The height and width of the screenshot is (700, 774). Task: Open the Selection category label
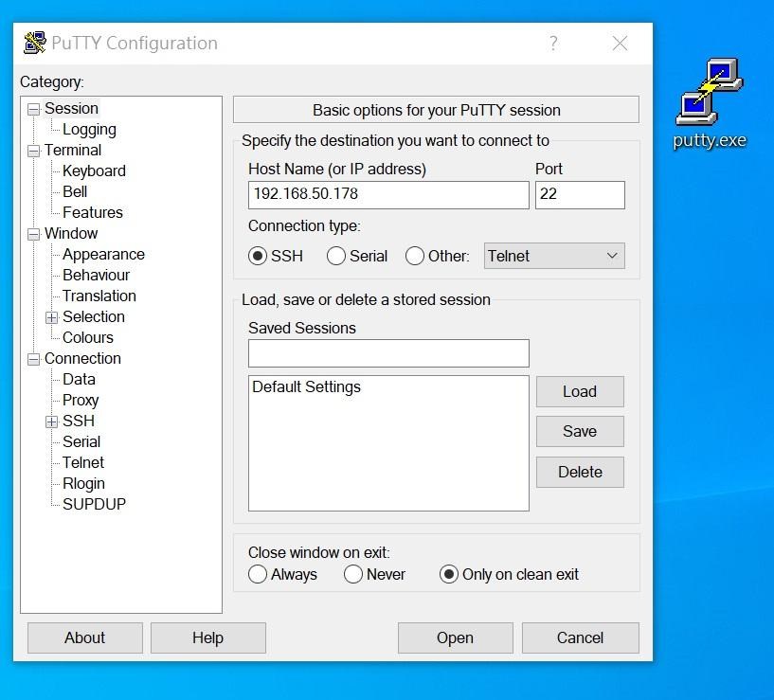point(94,316)
